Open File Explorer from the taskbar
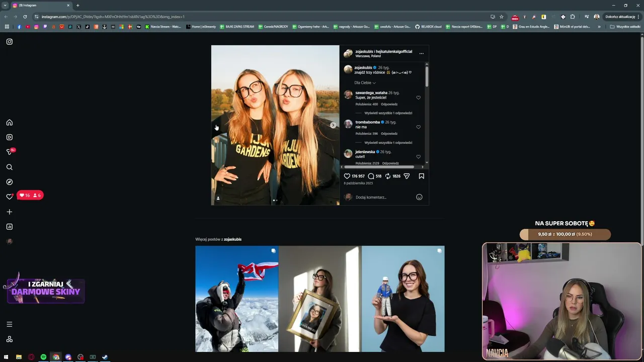Image resolution: width=644 pixels, height=362 pixels. coord(19,357)
